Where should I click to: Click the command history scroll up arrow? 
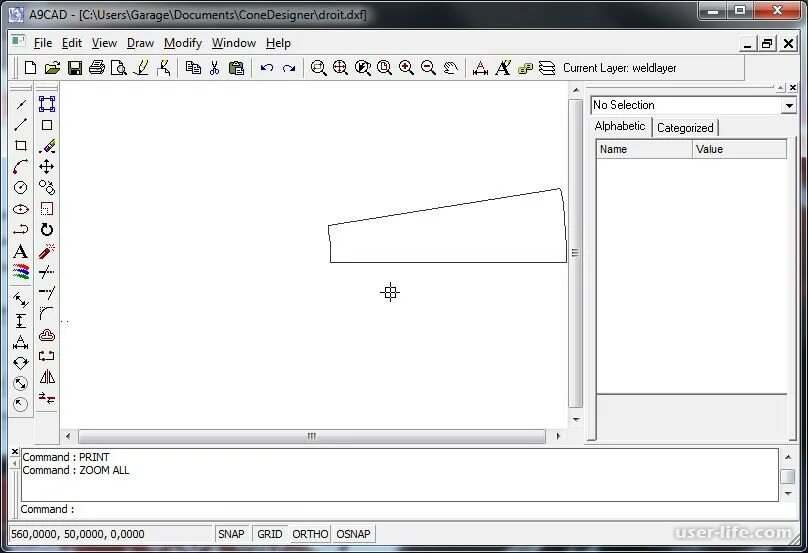(x=788, y=457)
